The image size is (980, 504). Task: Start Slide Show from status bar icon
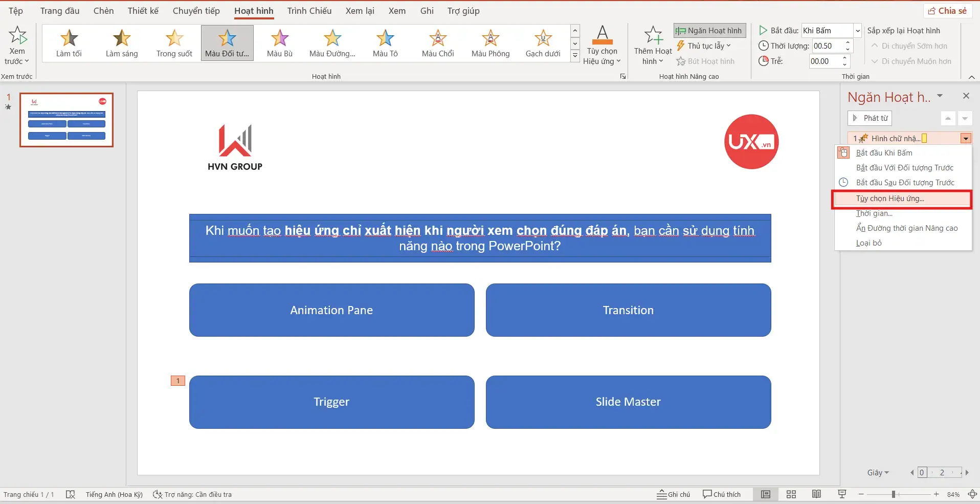[842, 494]
